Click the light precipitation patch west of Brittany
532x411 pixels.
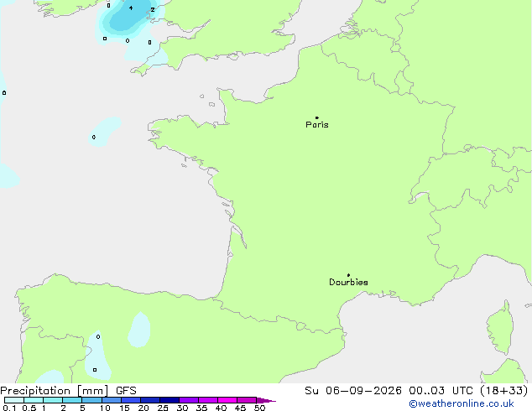coord(105,132)
